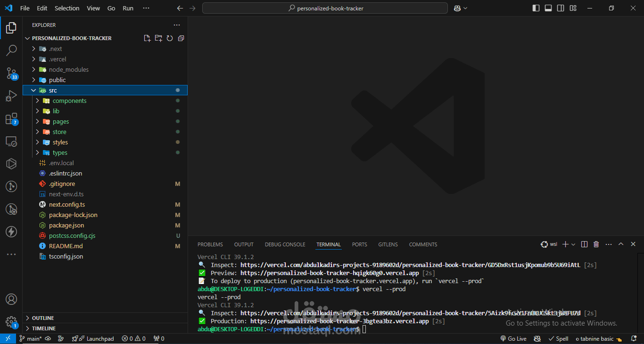Open the File menu
This screenshot has height=344, width=644.
pos(25,8)
